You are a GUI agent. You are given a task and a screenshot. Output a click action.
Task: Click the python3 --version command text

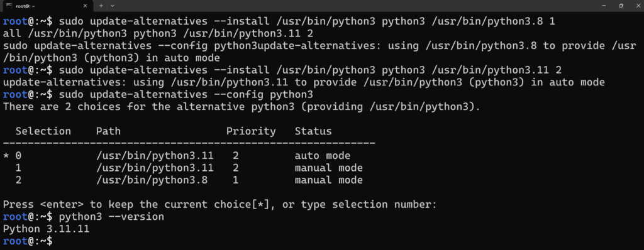[111, 216]
